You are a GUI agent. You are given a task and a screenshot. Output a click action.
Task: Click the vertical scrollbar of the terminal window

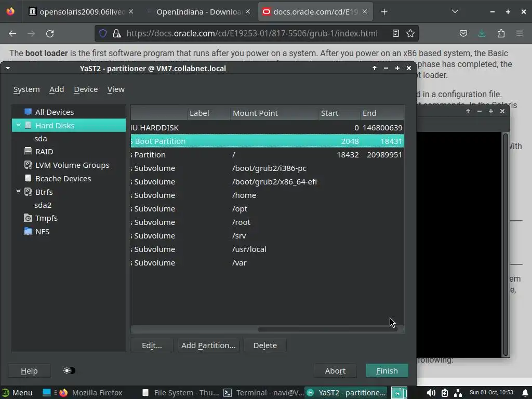[506, 244]
